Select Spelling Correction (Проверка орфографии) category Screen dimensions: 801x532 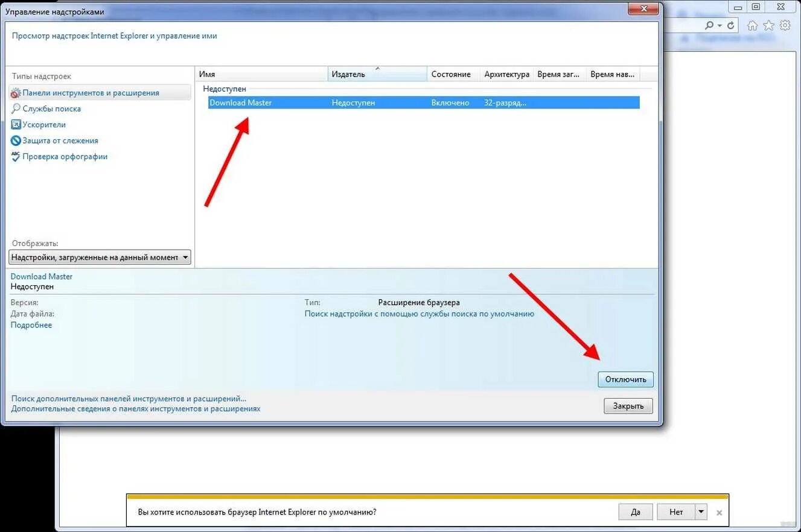pyautogui.click(x=65, y=156)
